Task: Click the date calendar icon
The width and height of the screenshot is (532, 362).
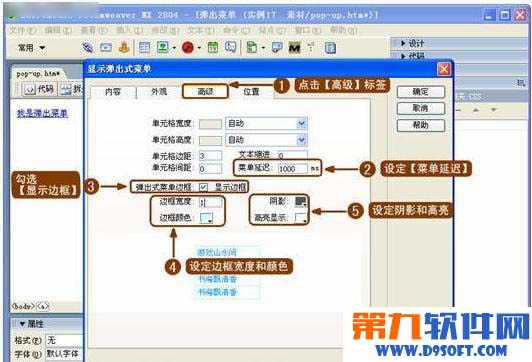Action: click(213, 47)
